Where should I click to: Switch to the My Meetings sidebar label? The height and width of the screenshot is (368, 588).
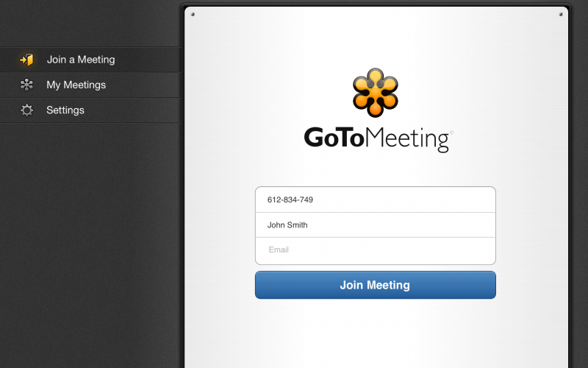click(76, 85)
